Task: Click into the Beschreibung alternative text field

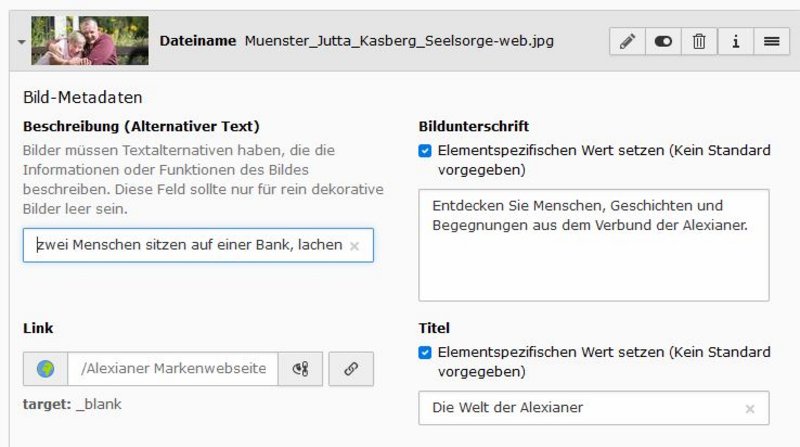Action: [185, 245]
